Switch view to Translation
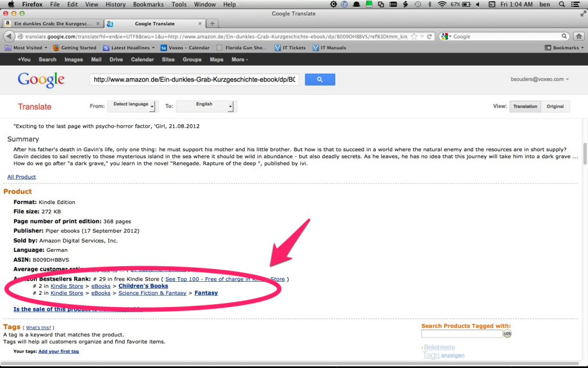Viewport: 588px width, 368px height. 525,106
